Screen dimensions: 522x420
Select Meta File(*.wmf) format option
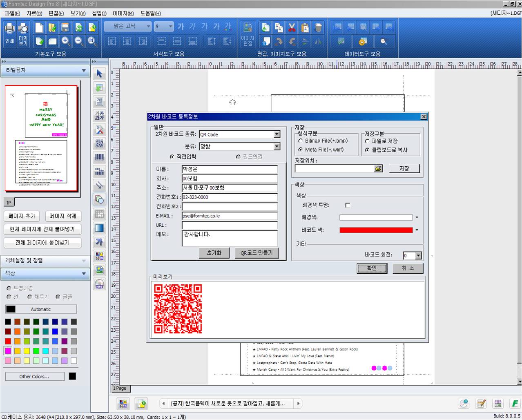pos(301,150)
